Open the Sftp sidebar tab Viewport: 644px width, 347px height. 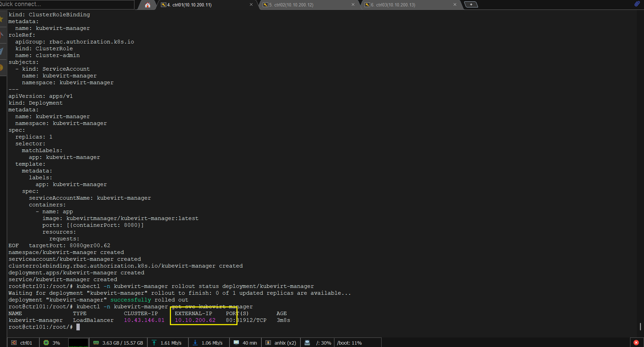pyautogui.click(x=2, y=68)
